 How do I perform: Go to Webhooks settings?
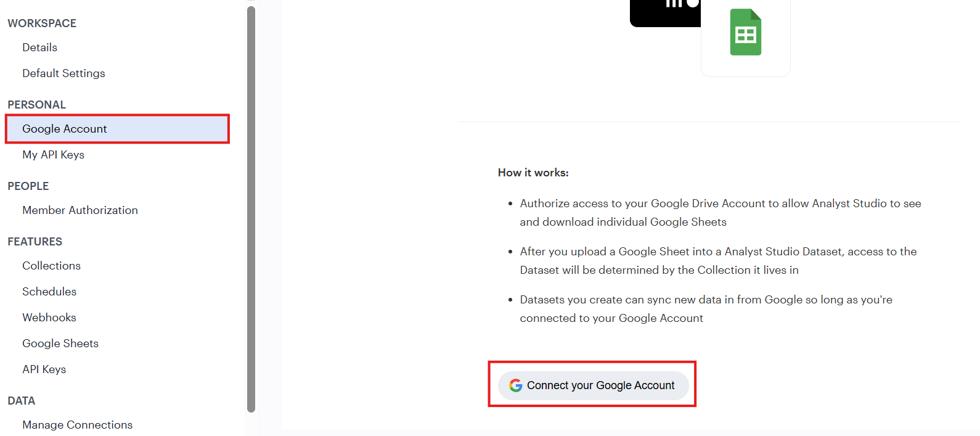tap(49, 318)
